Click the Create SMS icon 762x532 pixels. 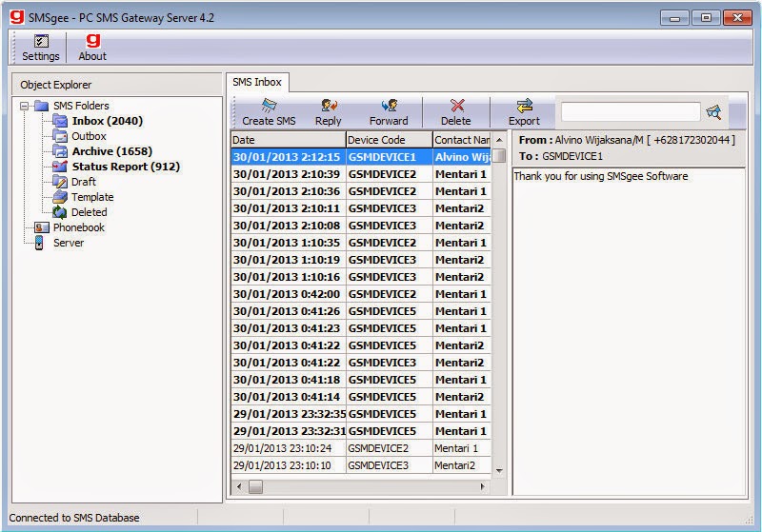tap(269, 106)
